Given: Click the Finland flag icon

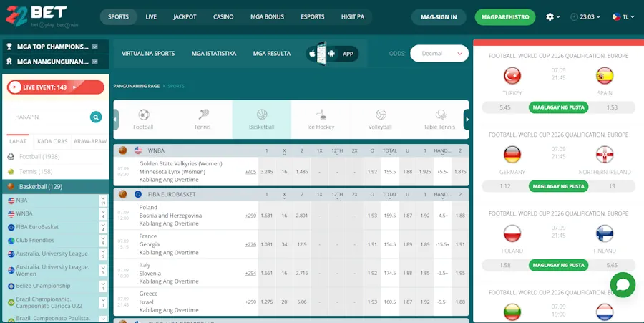Looking at the screenshot, I should click(605, 233).
